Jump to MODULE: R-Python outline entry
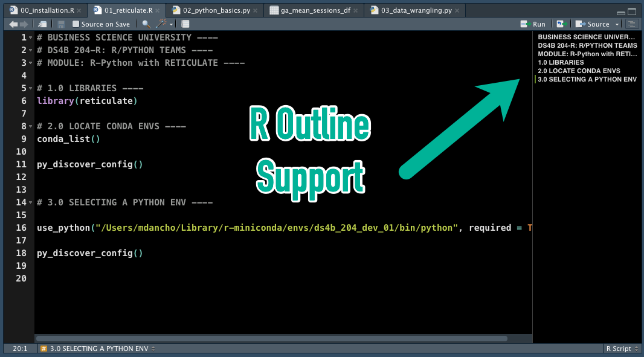 [x=587, y=54]
